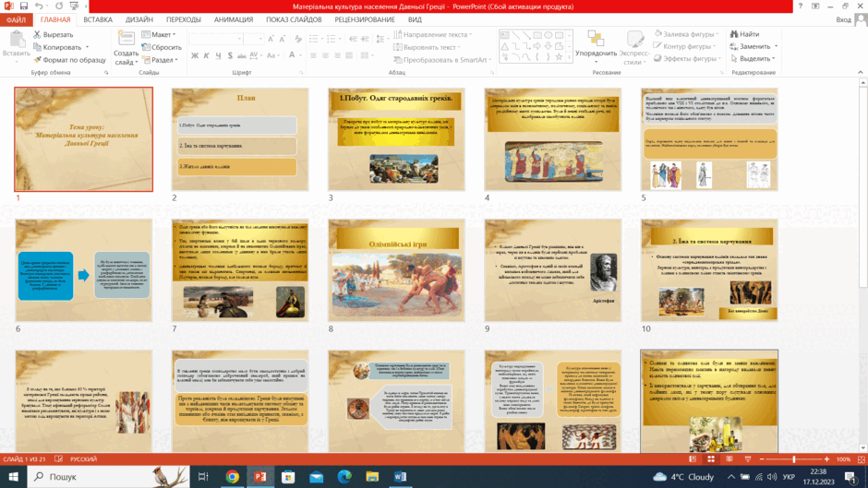Switch to ПОКАЗ СЛАЙДОВ tab
Viewport: 868px width, 488px height.
point(294,20)
